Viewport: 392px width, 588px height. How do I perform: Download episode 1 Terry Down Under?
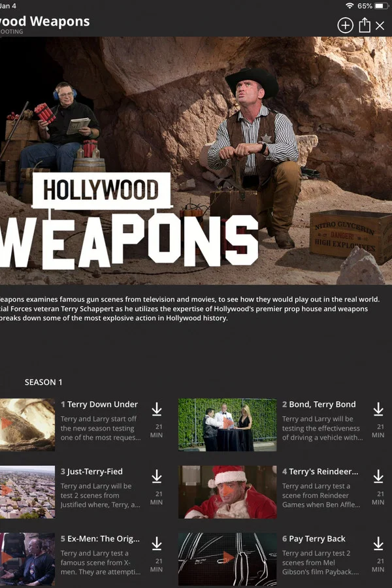pyautogui.click(x=157, y=409)
